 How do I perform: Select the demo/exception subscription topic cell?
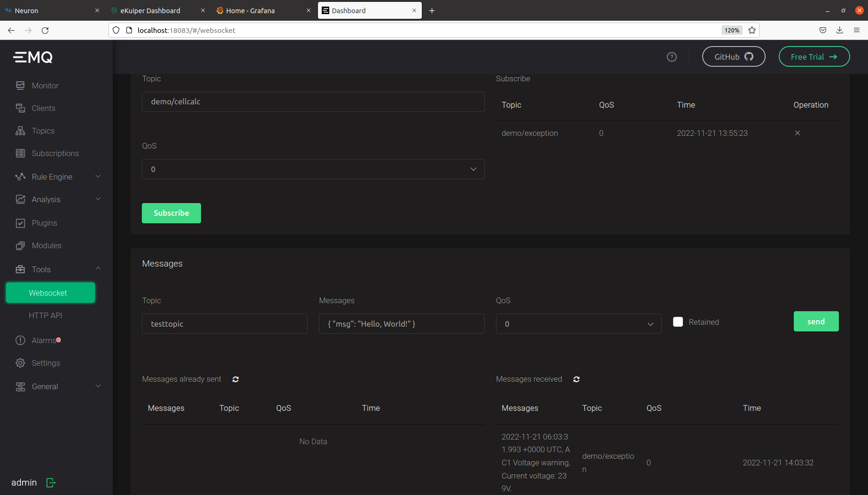click(530, 133)
